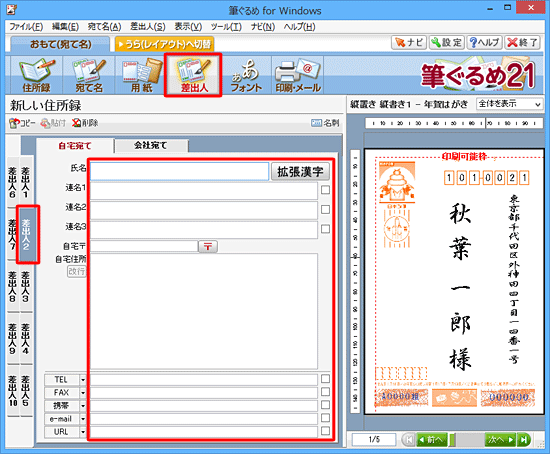
Task: Select the 差出人3 side tab
Action: 26,286
